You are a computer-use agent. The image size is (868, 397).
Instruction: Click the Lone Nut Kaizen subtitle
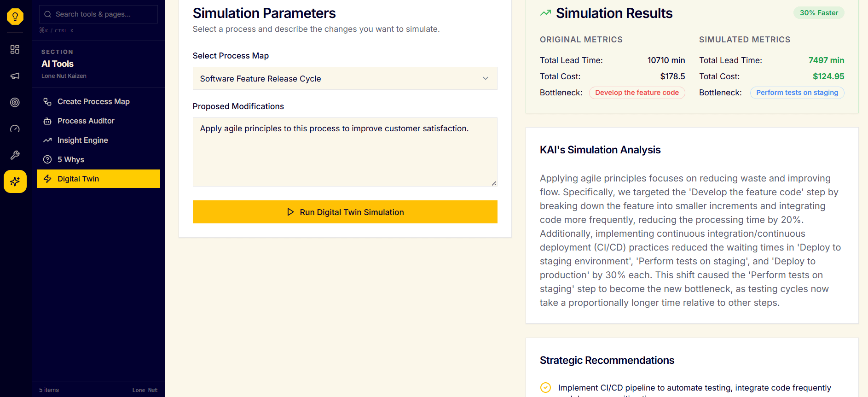point(64,76)
